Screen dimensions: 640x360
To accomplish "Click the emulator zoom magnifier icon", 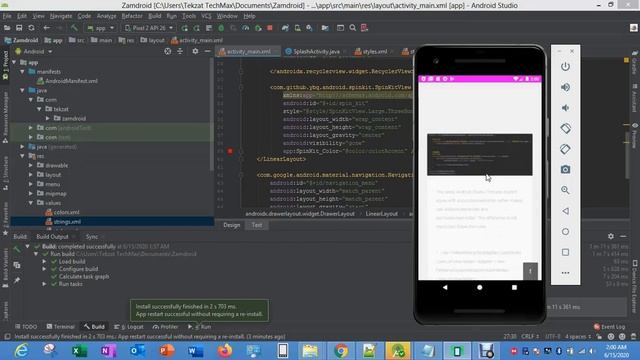I will 565,190.
